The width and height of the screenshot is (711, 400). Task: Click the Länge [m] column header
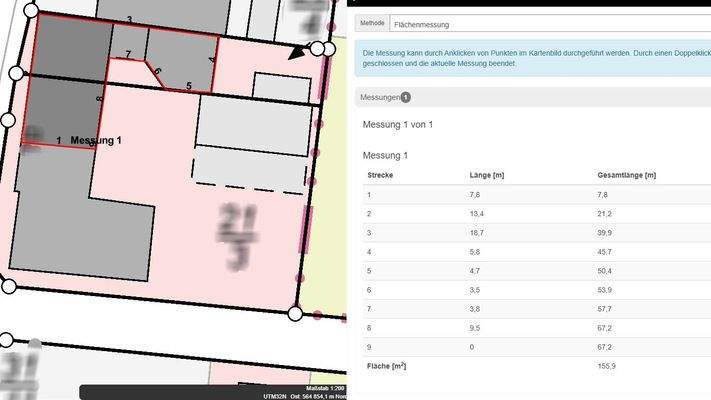click(486, 175)
